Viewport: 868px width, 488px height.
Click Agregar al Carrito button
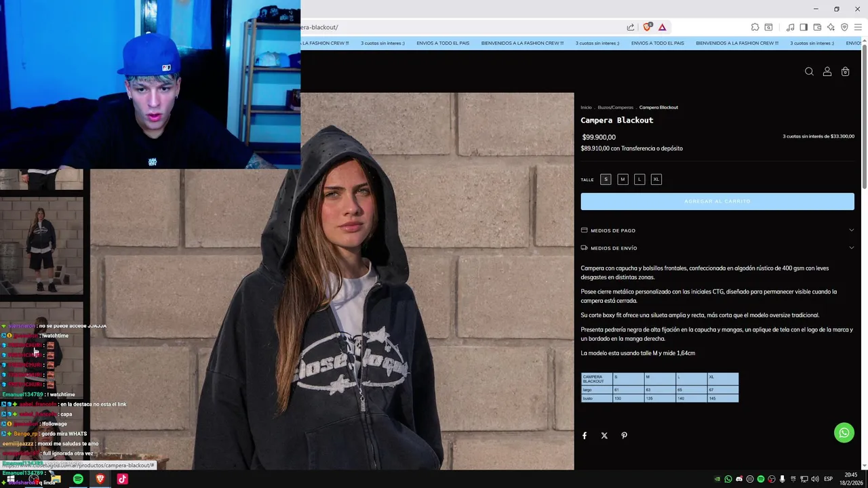(717, 201)
